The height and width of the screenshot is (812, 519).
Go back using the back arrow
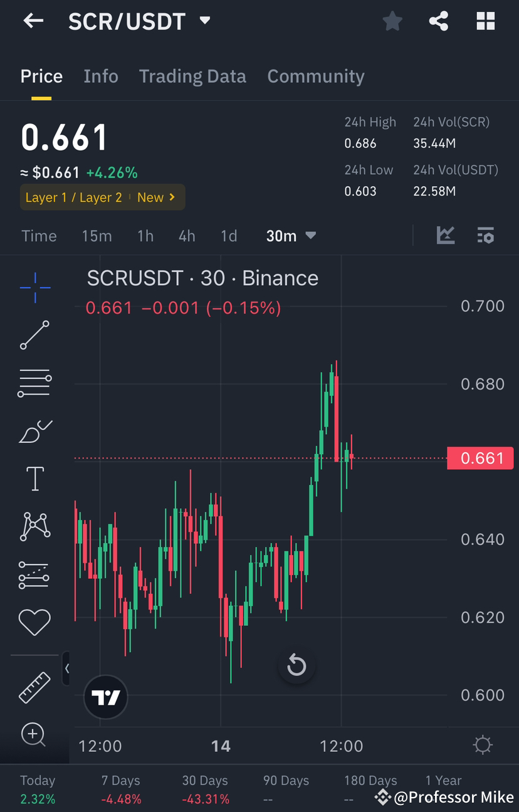(33, 21)
